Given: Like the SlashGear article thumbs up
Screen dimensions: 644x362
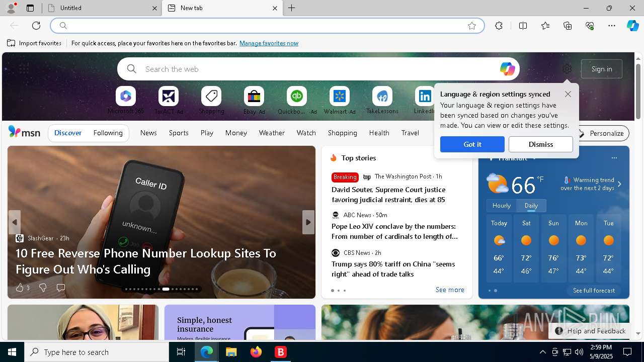Looking at the screenshot, I should click(20, 288).
